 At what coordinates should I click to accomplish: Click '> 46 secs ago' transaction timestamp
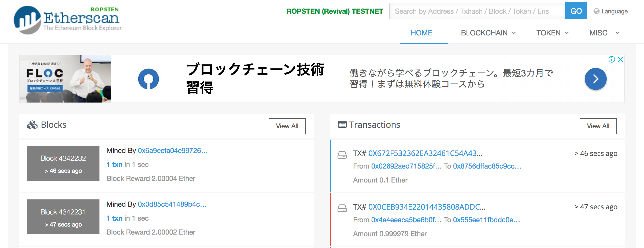coord(596,154)
